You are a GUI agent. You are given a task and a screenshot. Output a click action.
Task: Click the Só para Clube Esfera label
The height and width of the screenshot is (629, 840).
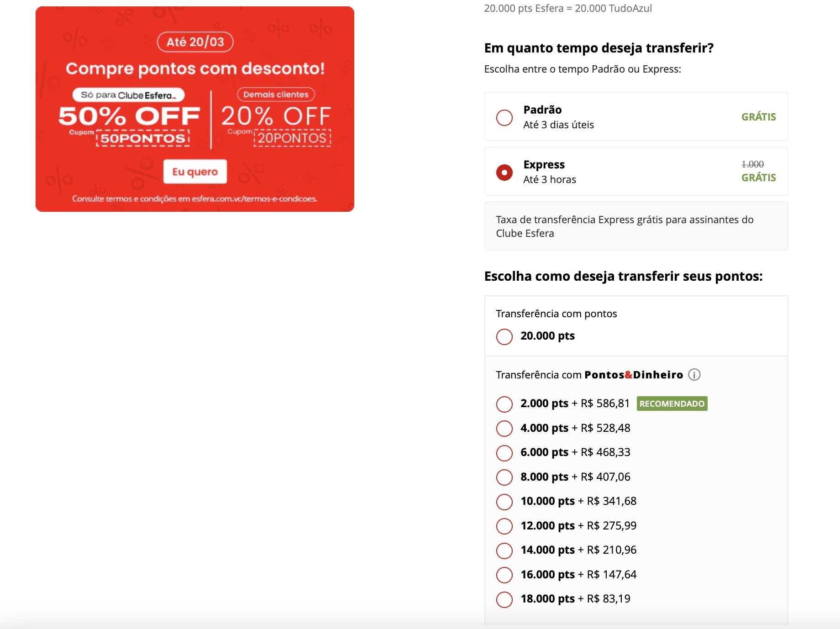[x=128, y=95]
